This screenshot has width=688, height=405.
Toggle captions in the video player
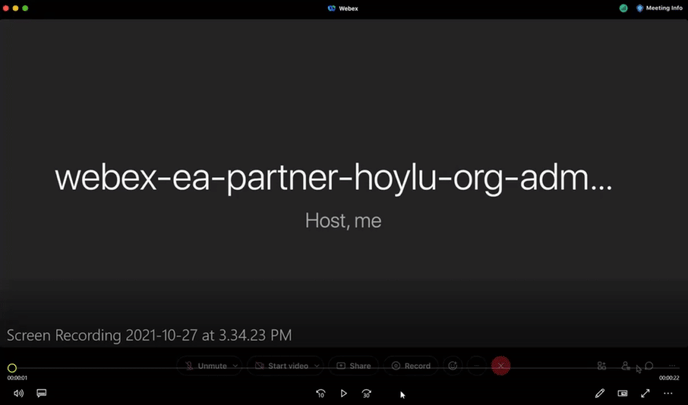42,393
